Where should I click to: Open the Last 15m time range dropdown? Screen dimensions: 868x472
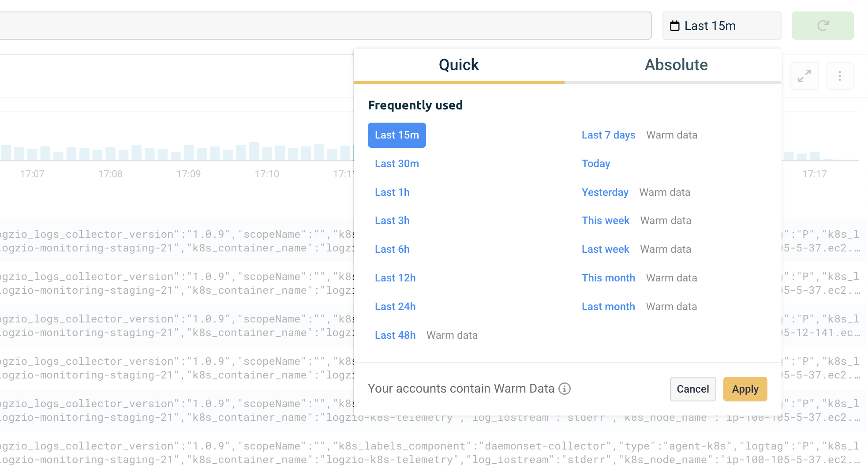pyautogui.click(x=722, y=26)
